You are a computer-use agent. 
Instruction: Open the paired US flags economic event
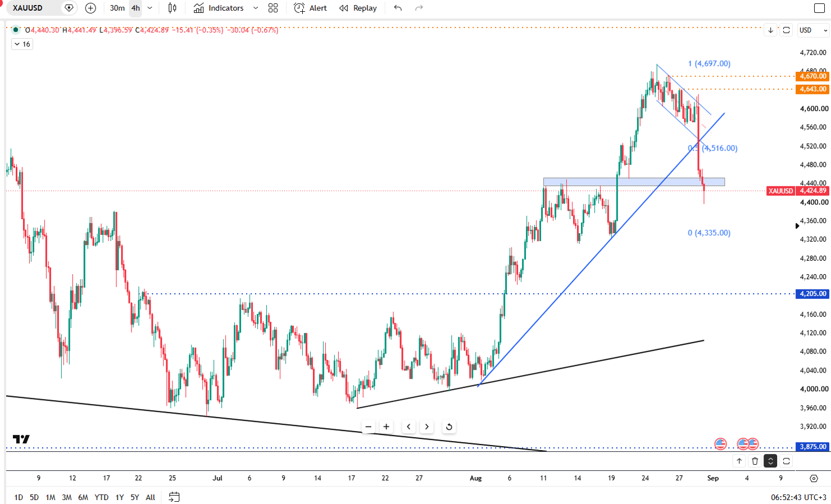point(748,444)
